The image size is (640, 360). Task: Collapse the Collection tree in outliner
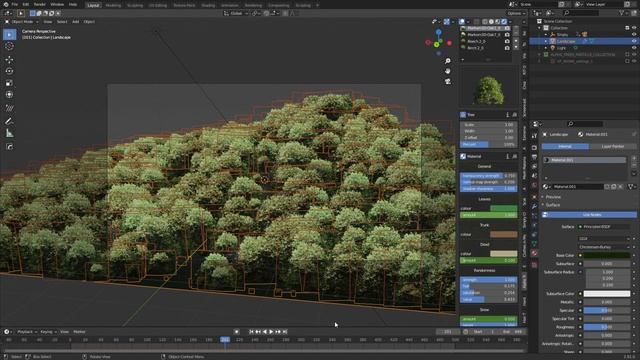539,28
